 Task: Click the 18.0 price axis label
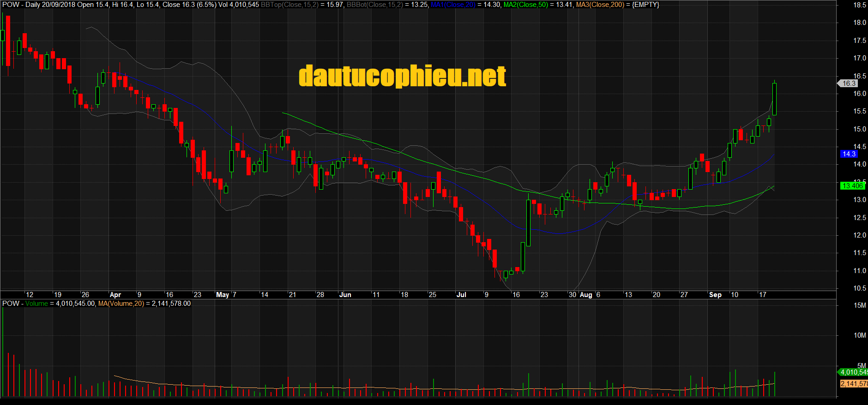point(860,23)
